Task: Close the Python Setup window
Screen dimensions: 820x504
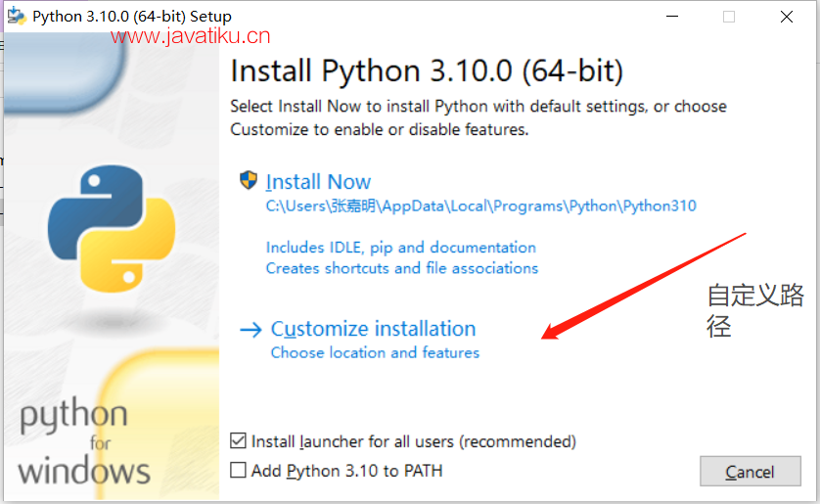Action: point(786,17)
